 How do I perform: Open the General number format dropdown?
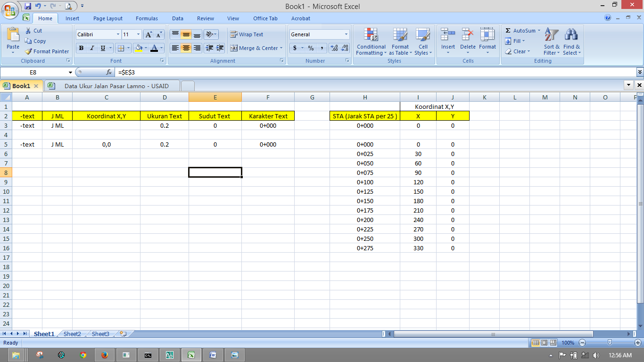pos(346,34)
